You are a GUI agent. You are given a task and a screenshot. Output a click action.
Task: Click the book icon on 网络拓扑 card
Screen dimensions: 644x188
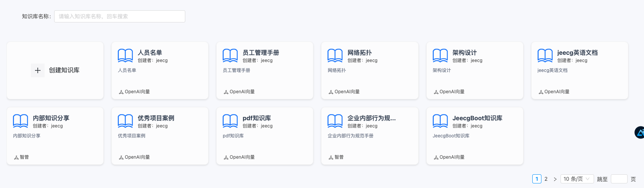coord(335,56)
